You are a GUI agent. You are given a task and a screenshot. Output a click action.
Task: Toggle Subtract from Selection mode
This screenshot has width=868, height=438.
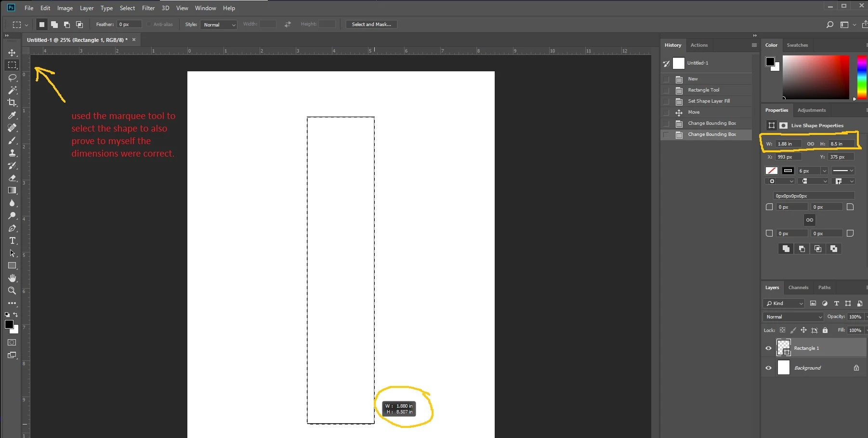pos(67,24)
